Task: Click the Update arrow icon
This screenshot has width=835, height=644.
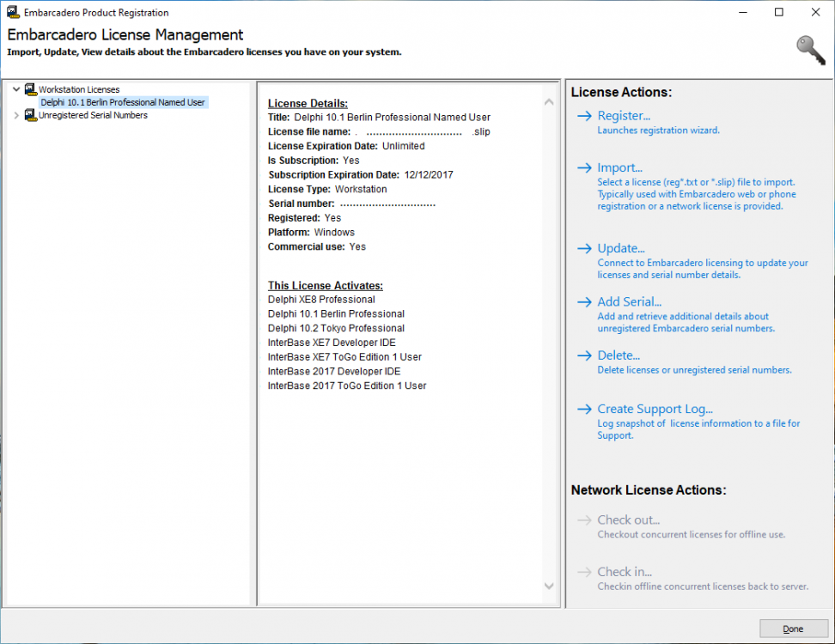Action: pos(584,248)
